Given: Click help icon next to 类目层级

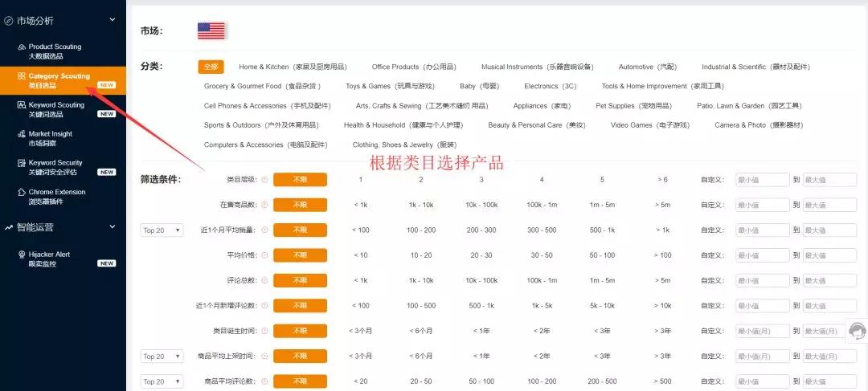Looking at the screenshot, I should 264,180.
